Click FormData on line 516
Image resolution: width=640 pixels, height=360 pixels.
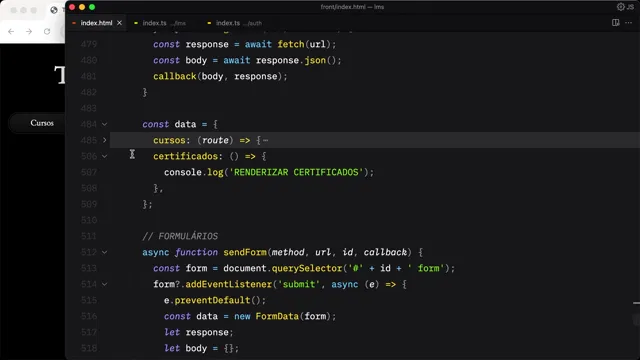pyautogui.click(x=277, y=316)
